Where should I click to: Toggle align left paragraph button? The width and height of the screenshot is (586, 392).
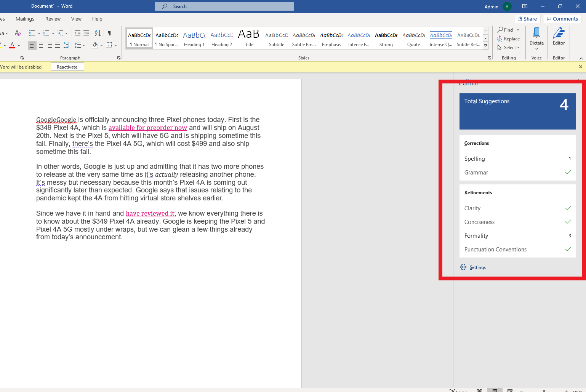tap(32, 45)
